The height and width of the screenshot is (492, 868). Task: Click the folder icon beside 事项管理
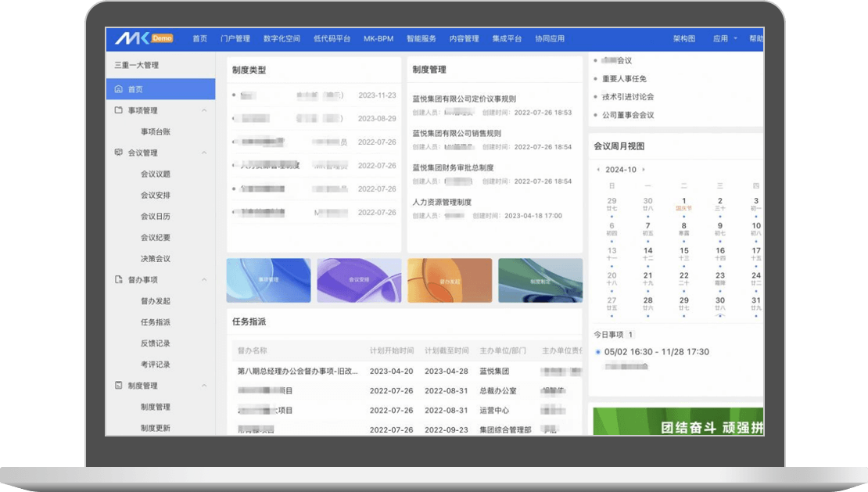[119, 110]
